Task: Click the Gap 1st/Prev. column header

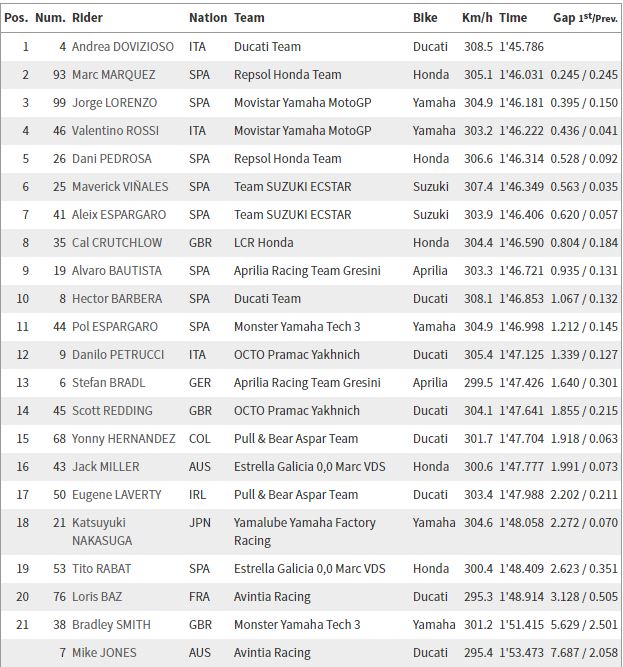Action: coord(585,18)
